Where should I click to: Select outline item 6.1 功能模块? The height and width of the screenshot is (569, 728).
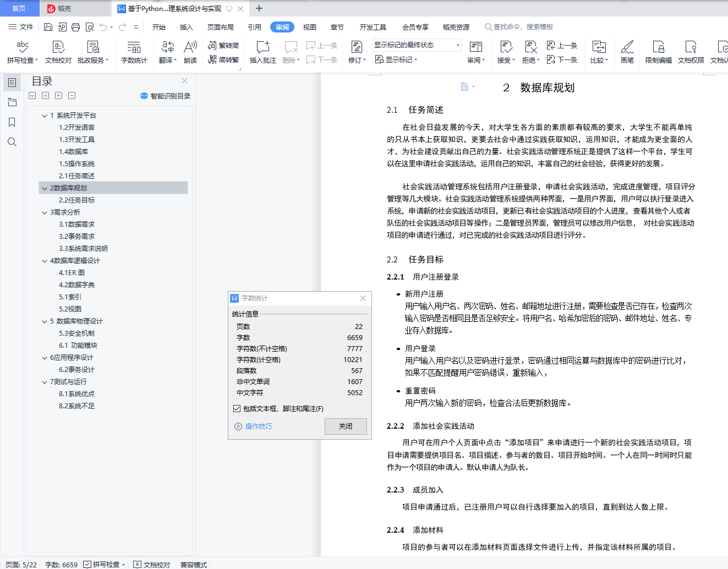point(78,346)
